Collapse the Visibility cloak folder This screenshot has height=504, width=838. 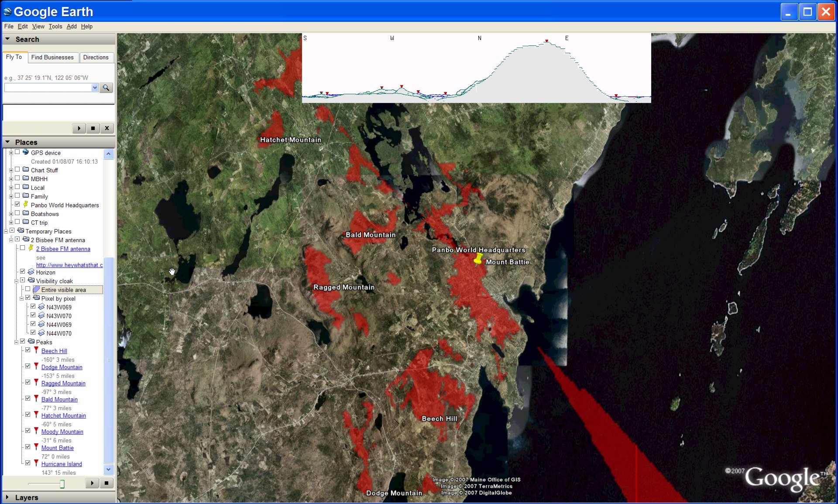[16, 281]
